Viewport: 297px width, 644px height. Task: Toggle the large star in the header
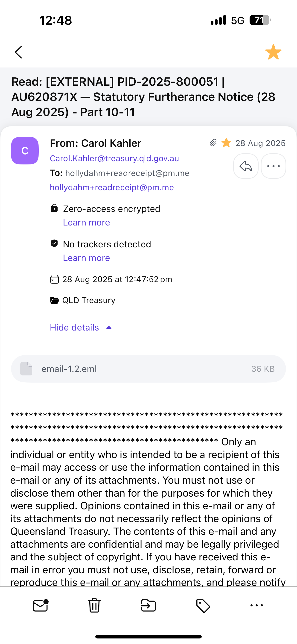[273, 52]
